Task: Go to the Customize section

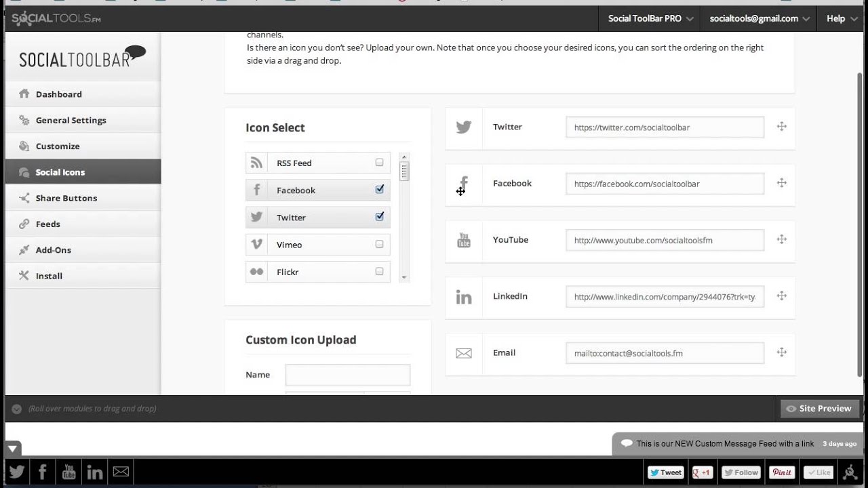Action: [x=83, y=146]
